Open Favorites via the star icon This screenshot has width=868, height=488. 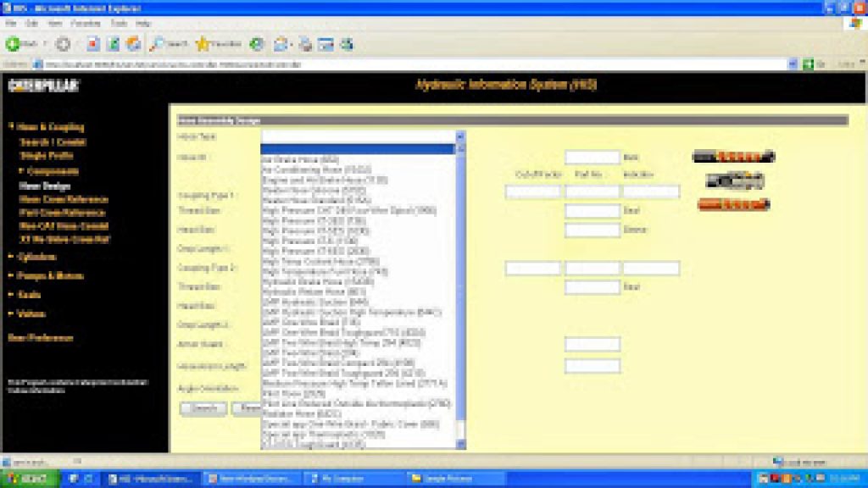(x=203, y=44)
